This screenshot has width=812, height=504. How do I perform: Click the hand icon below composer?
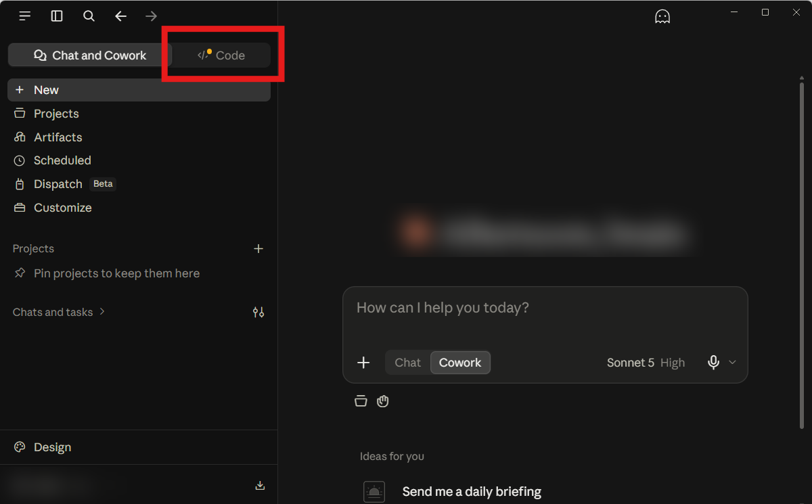tap(383, 401)
